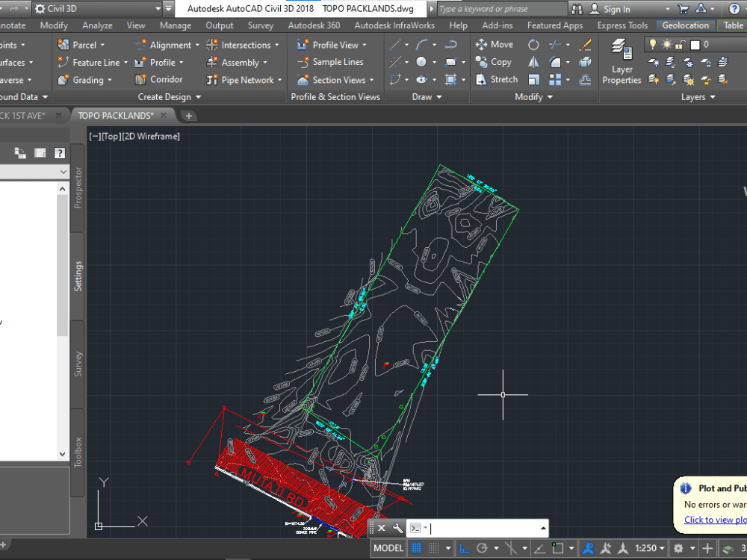Click the Explode tool icon
This screenshot has width=747, height=560.
click(586, 62)
